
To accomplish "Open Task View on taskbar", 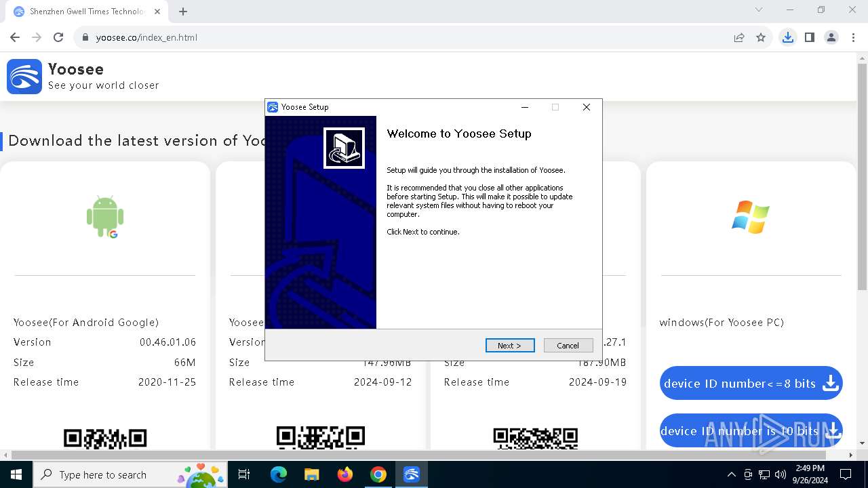I will click(244, 474).
